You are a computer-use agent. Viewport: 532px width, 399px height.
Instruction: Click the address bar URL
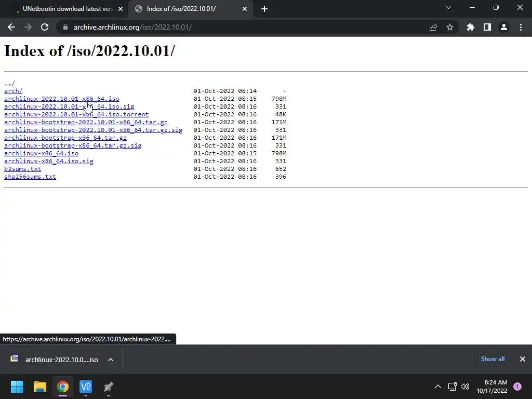[x=132, y=27]
